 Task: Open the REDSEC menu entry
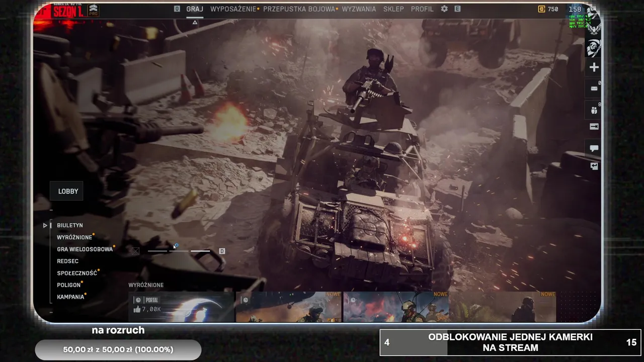pyautogui.click(x=67, y=261)
